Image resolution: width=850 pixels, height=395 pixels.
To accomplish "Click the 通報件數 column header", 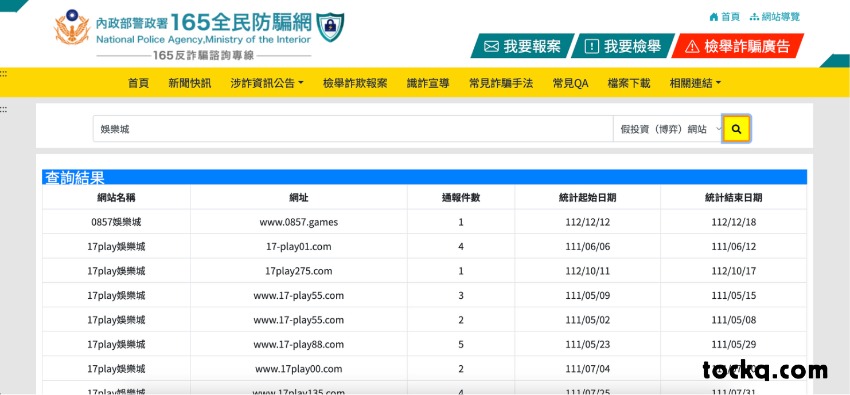I will coord(461,198).
